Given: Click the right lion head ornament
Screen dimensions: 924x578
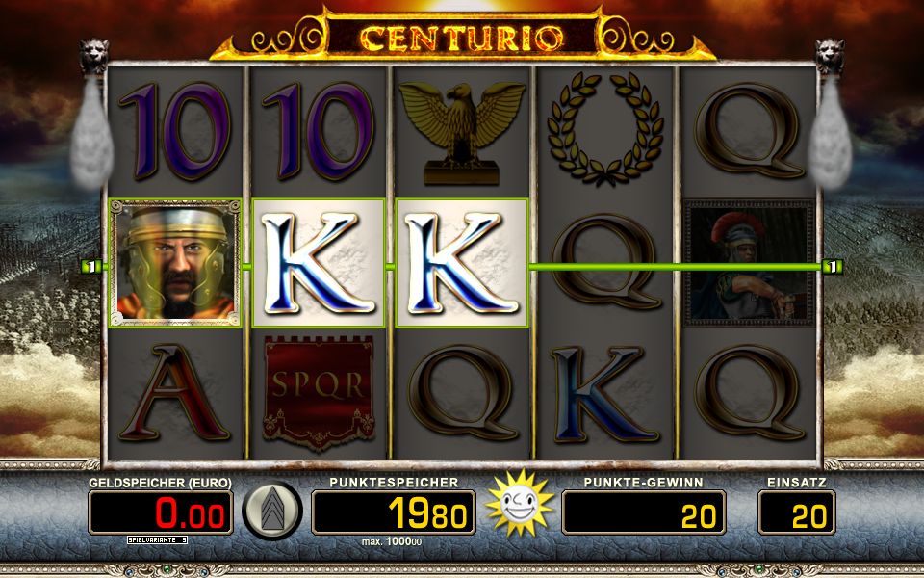Looking at the screenshot, I should tap(830, 56).
